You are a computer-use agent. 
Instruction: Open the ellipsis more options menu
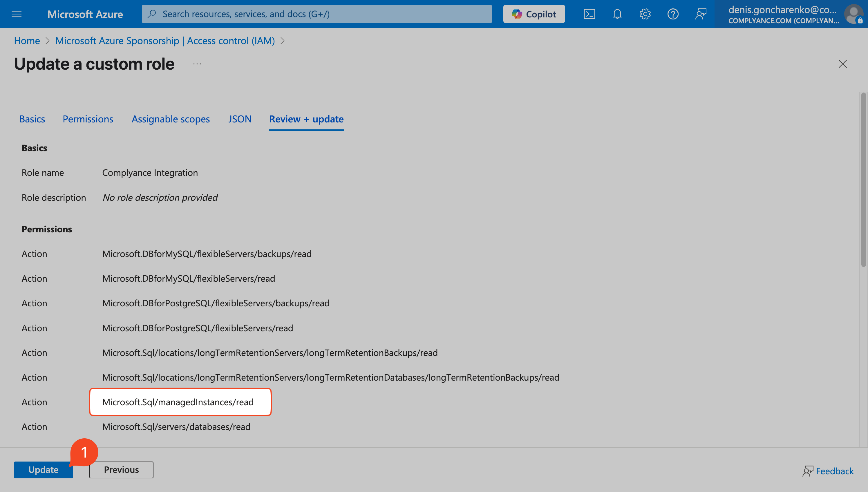point(197,64)
